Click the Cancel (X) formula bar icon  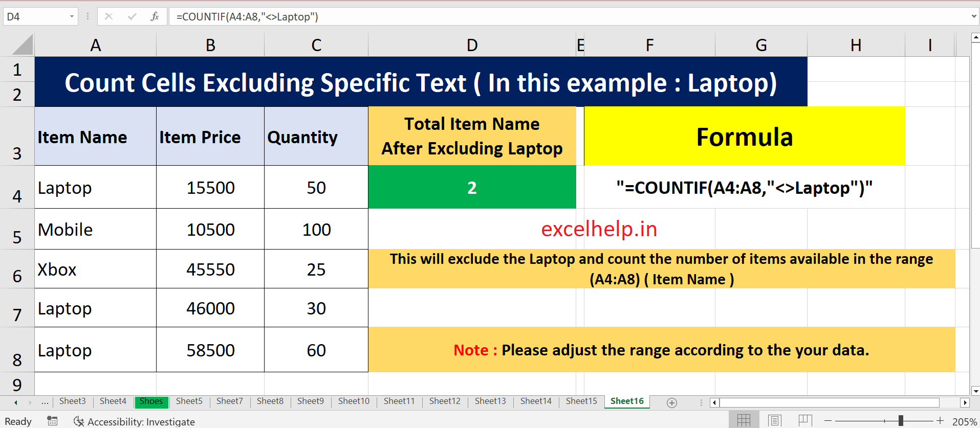(x=108, y=16)
